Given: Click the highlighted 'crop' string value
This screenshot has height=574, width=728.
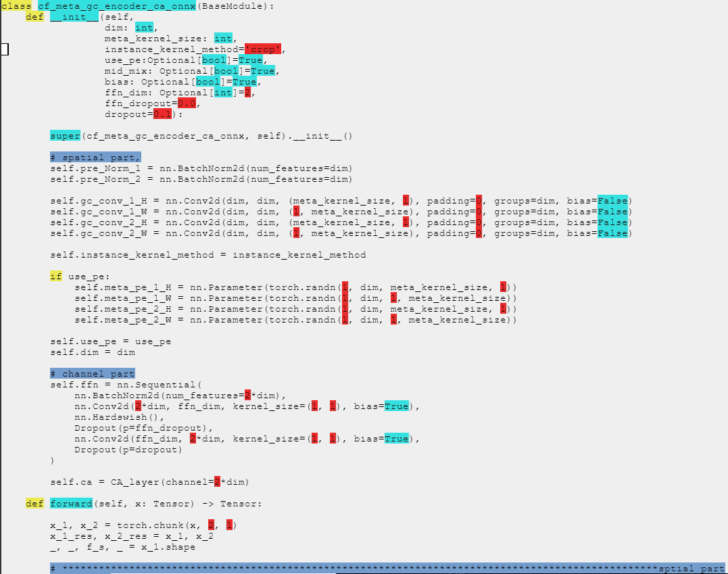Looking at the screenshot, I should pyautogui.click(x=264, y=49).
